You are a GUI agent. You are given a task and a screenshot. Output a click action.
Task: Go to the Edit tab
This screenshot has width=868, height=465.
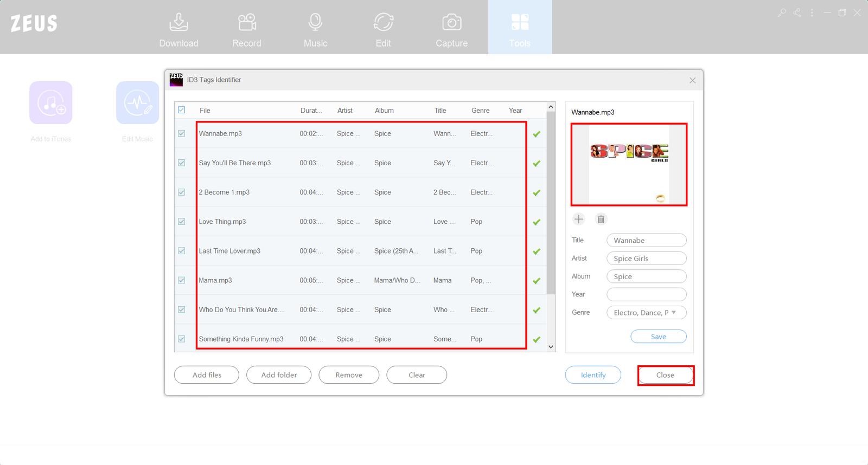click(383, 29)
